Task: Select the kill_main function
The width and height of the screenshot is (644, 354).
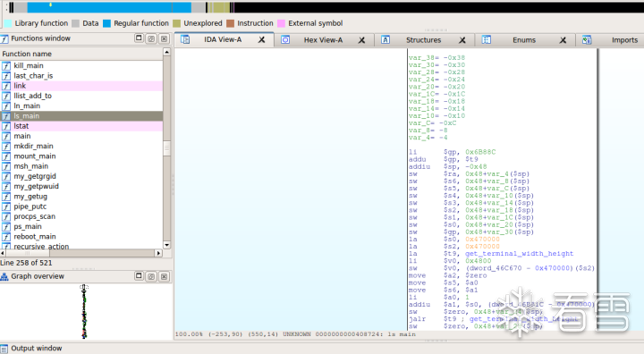Action: point(81,66)
